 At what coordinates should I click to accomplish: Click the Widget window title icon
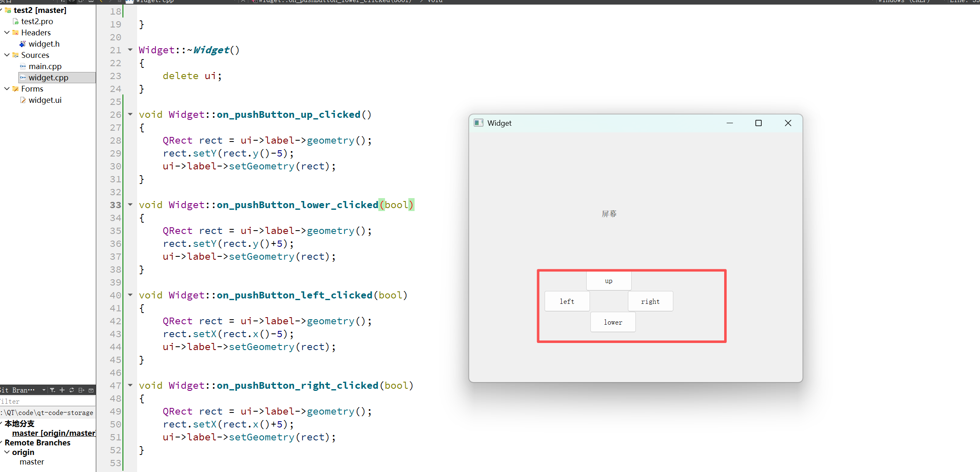(x=478, y=123)
